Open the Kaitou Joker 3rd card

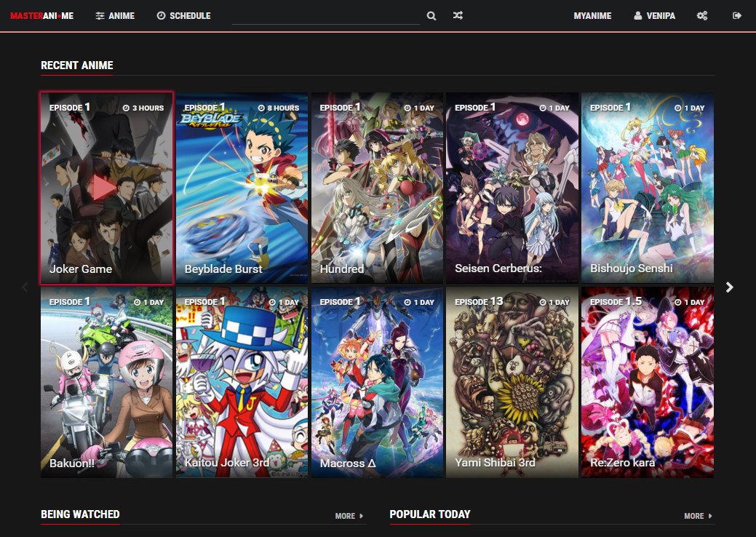[242, 382]
